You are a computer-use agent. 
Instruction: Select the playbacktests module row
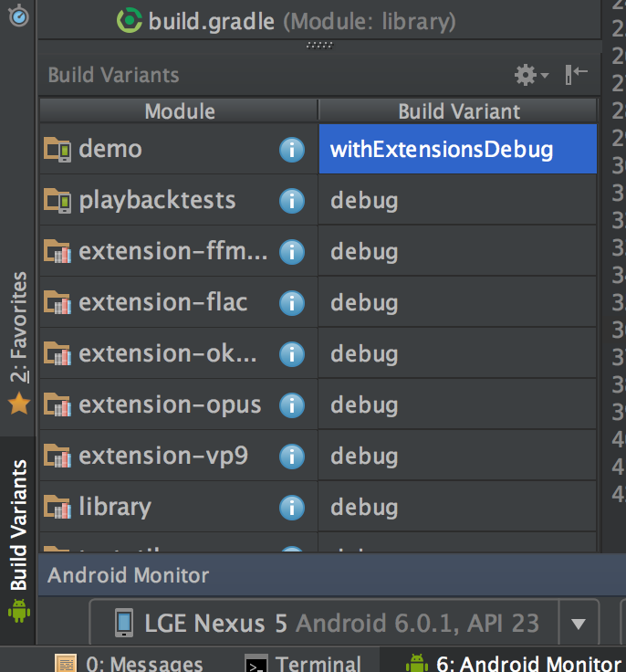click(179, 200)
